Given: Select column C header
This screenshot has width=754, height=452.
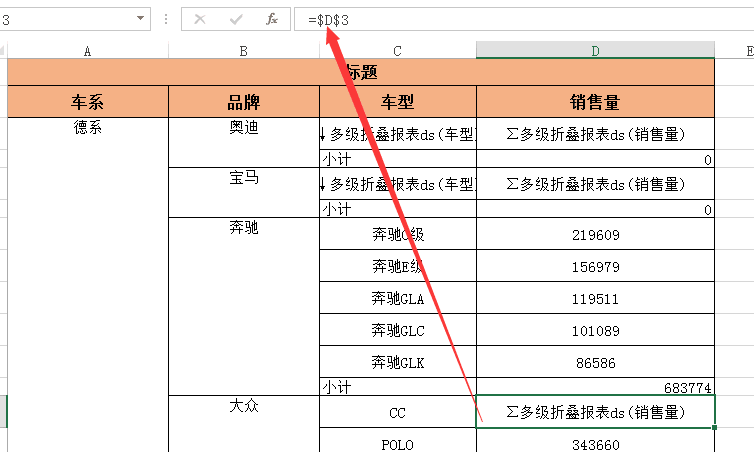Looking at the screenshot, I should pos(398,50).
